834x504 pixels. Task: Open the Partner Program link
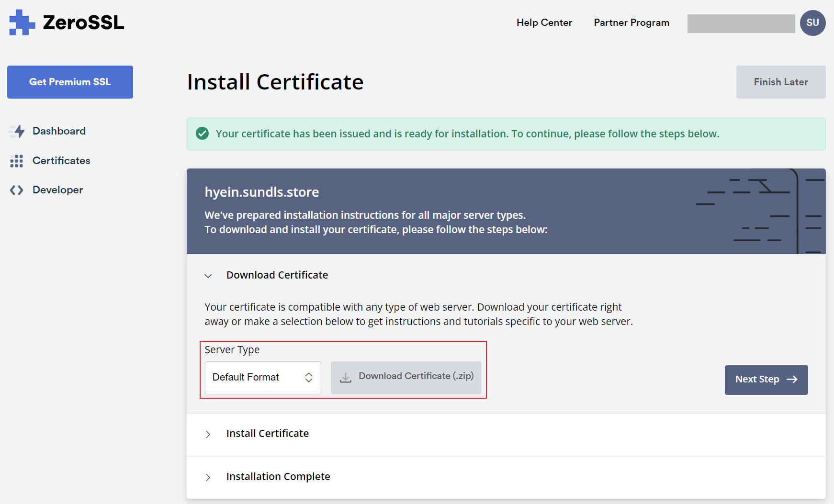631,22
